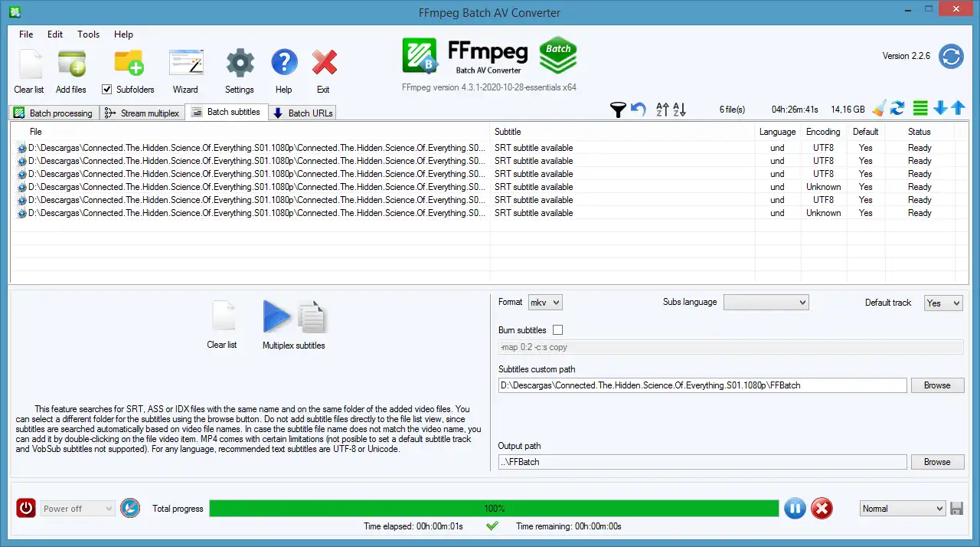The height and width of the screenshot is (547, 980).
Task: Switch to Batch URLs tab
Action: (303, 113)
